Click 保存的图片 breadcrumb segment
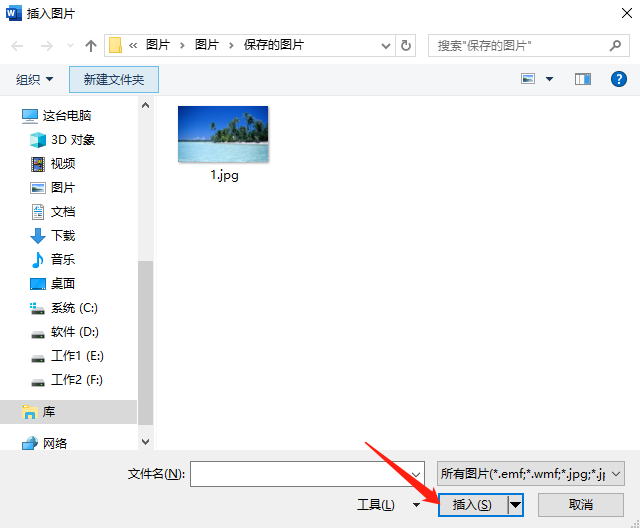Screen dimensions: 640x528 coord(274,45)
